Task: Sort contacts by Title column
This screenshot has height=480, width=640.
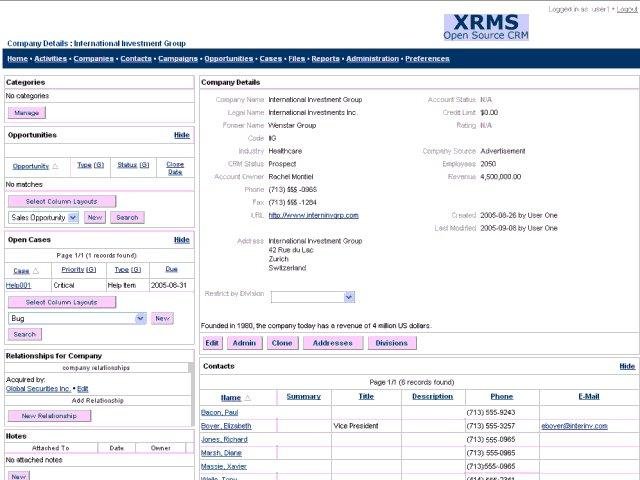Action: point(366,397)
